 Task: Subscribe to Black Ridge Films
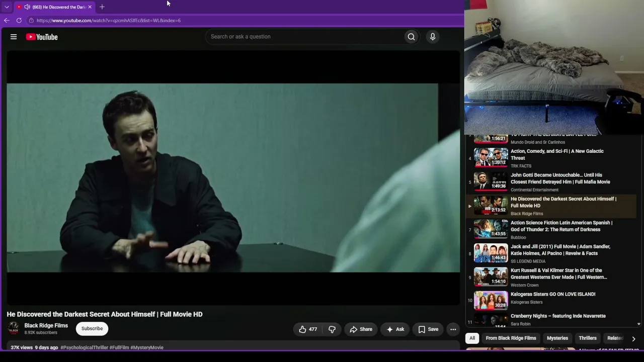click(92, 329)
